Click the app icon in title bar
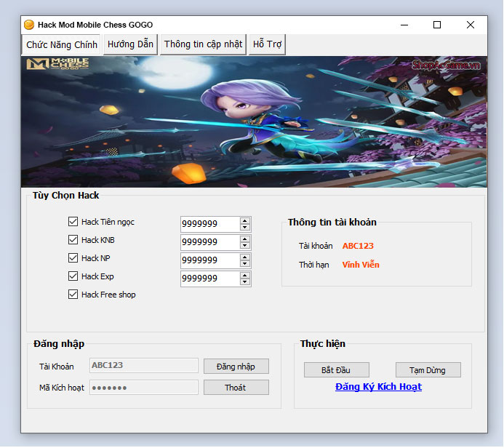Image resolution: width=504 pixels, height=448 pixels. 29,25
